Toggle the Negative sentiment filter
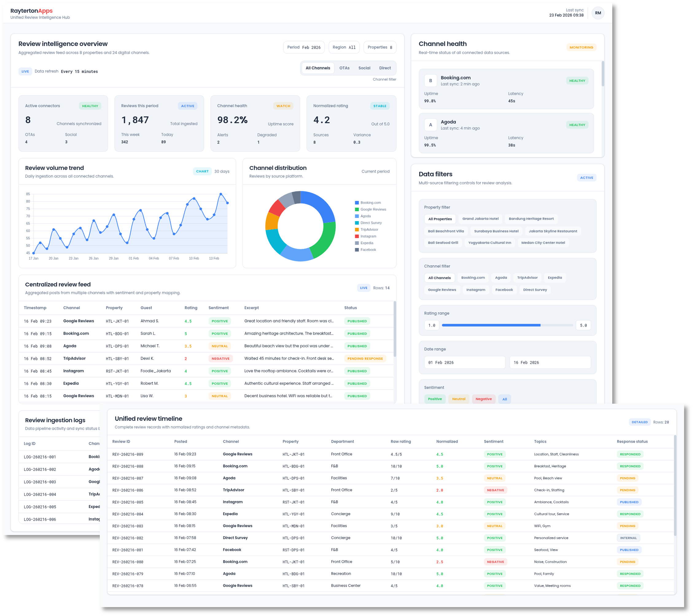The width and height of the screenshot is (693, 616). click(x=484, y=399)
